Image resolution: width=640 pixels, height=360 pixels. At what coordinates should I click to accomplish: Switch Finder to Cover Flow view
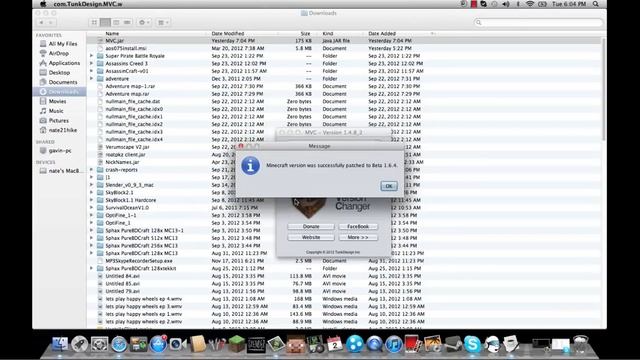click(127, 22)
